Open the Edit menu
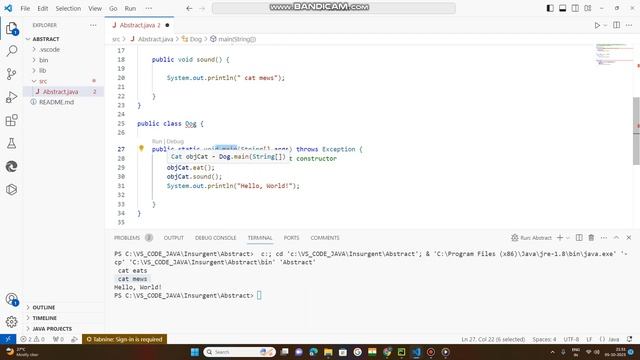The width and height of the screenshot is (640, 360). (42, 8)
